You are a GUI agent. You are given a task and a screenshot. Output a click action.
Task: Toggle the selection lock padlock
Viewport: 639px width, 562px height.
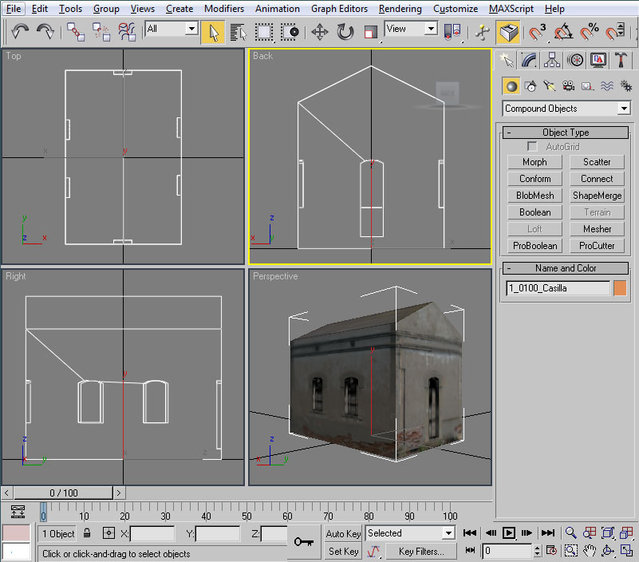88,534
